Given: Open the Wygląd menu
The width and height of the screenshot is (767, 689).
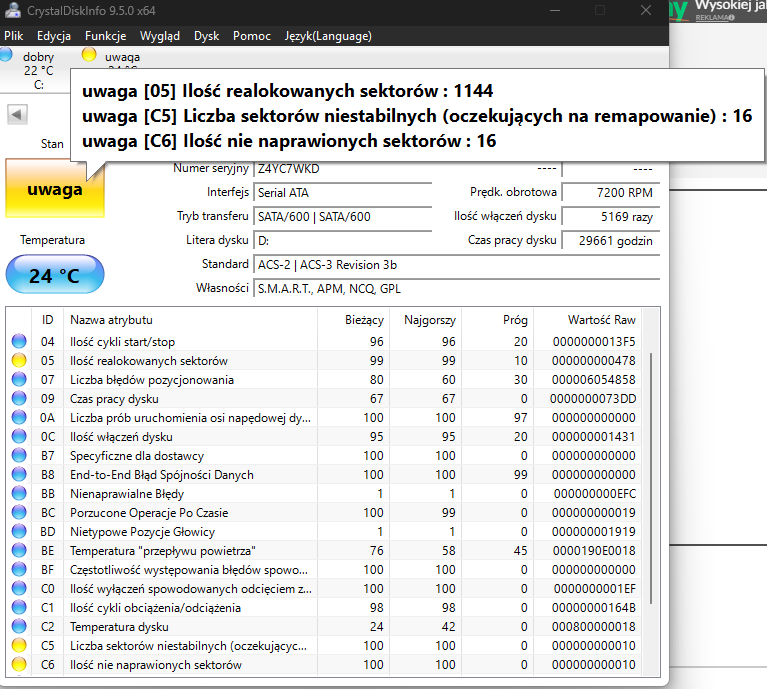Looking at the screenshot, I should [160, 36].
